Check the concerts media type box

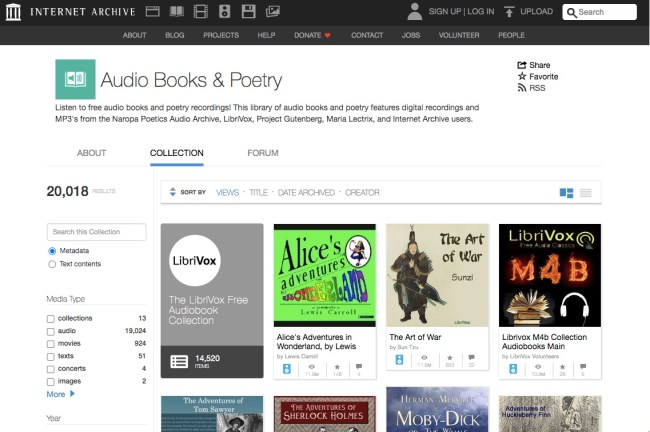tap(51, 369)
